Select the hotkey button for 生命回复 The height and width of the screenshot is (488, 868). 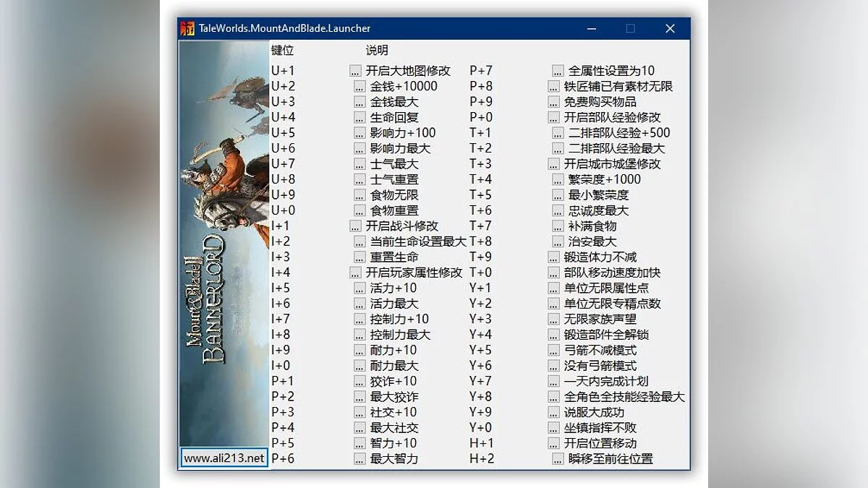[358, 117]
